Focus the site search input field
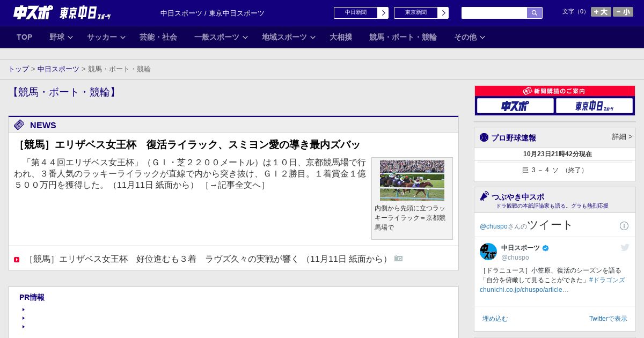644x338 pixels. [494, 13]
